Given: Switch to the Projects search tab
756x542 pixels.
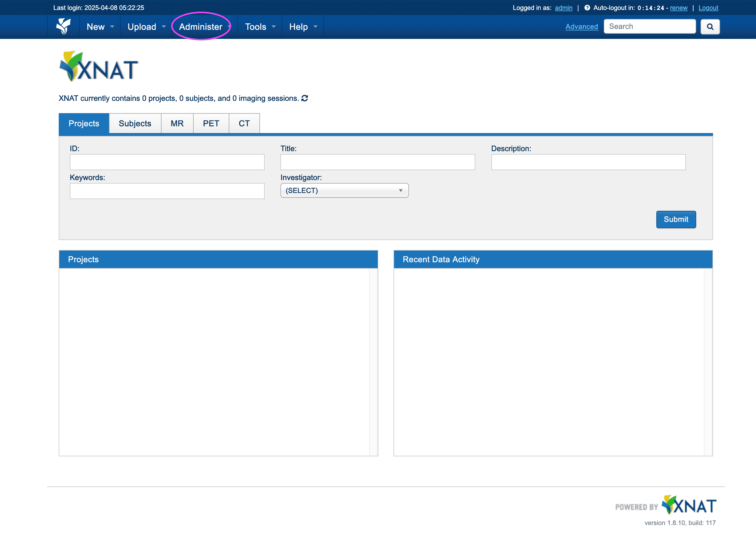Looking at the screenshot, I should [x=84, y=123].
